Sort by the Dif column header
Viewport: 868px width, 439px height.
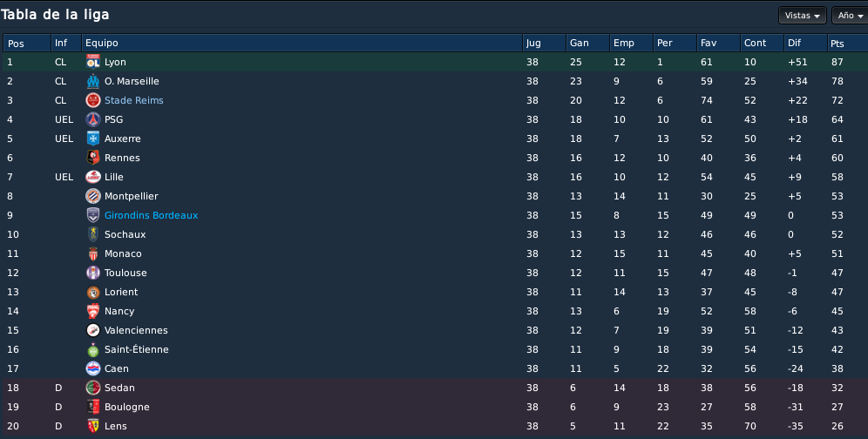click(805, 44)
